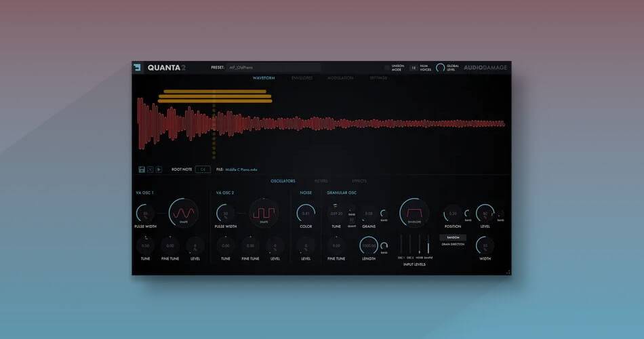Click the Root Note value field
The width and height of the screenshot is (644, 339).
(203, 169)
